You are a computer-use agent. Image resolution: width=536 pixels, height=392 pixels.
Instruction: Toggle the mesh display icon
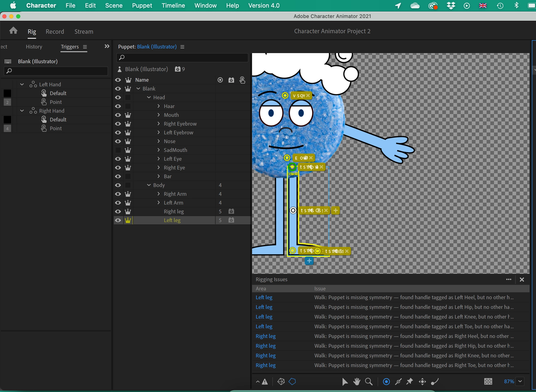281,382
